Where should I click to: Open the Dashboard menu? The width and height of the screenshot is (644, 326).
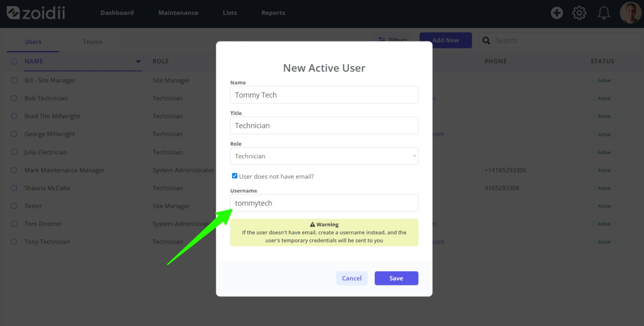click(x=117, y=13)
